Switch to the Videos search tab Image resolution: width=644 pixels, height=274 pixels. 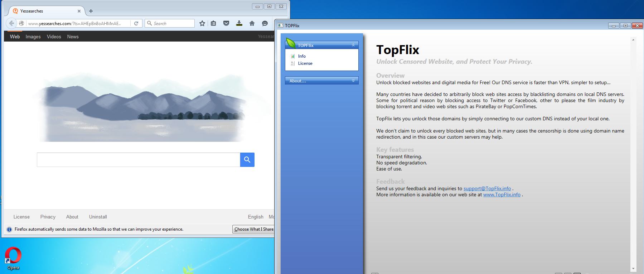(54, 37)
